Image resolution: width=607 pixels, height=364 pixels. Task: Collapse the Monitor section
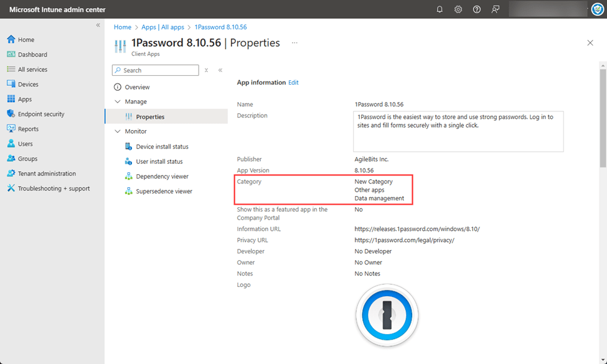click(118, 131)
